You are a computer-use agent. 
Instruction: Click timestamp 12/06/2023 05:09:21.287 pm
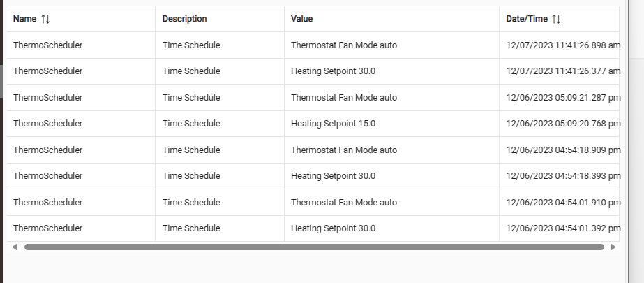563,98
